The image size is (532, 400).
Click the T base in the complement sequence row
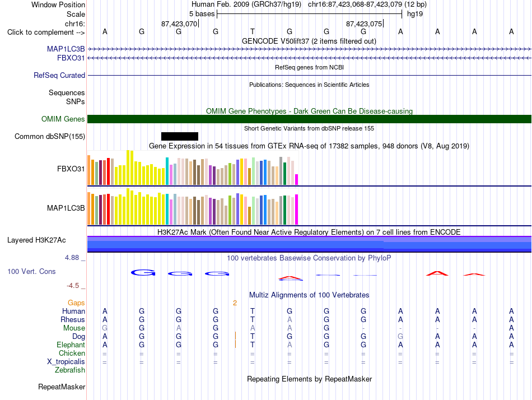tap(253, 32)
